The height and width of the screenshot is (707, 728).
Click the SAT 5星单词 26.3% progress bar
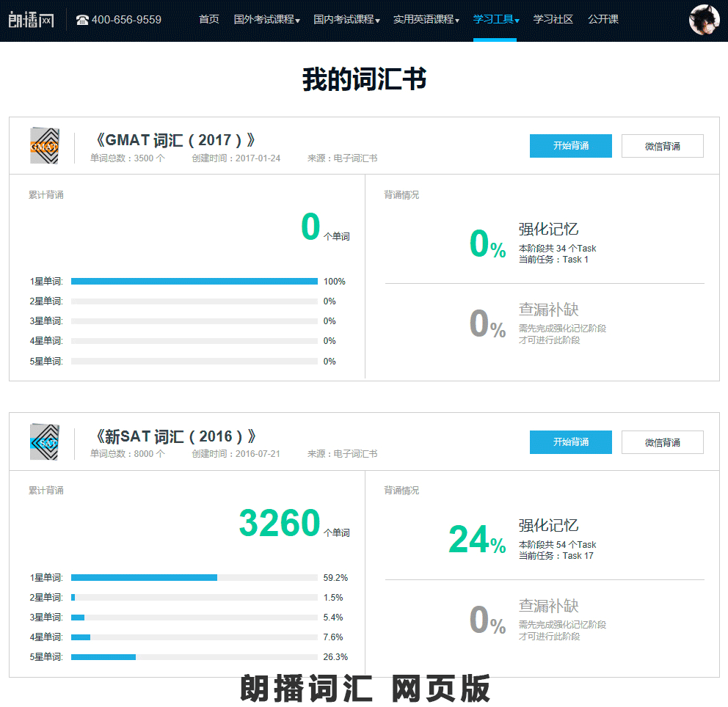coord(194,657)
